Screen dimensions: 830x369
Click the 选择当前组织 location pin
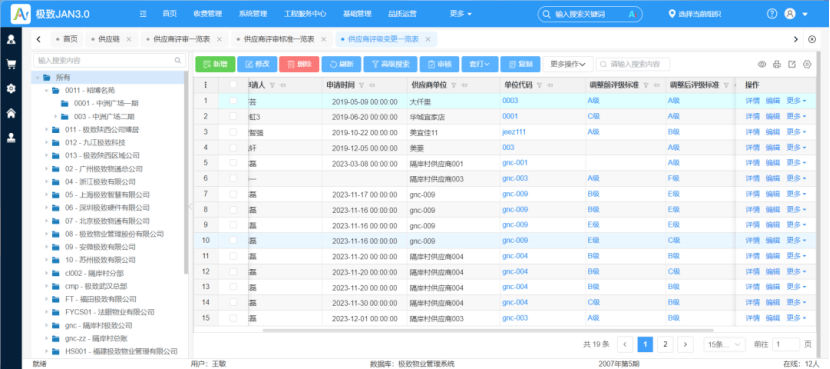pos(672,14)
